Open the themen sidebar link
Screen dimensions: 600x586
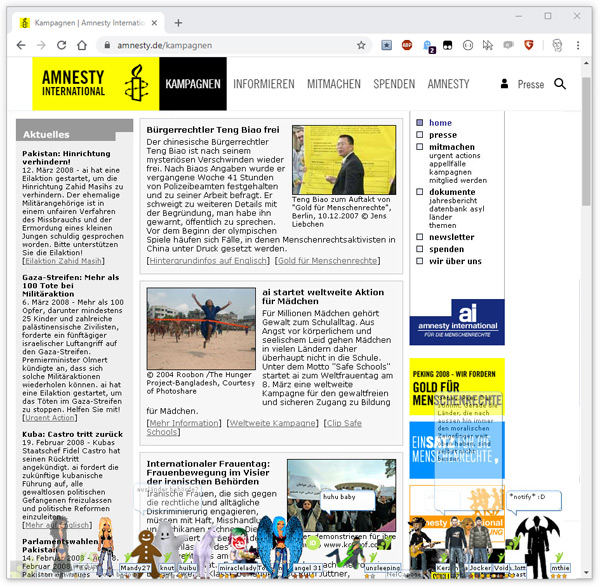(x=442, y=225)
